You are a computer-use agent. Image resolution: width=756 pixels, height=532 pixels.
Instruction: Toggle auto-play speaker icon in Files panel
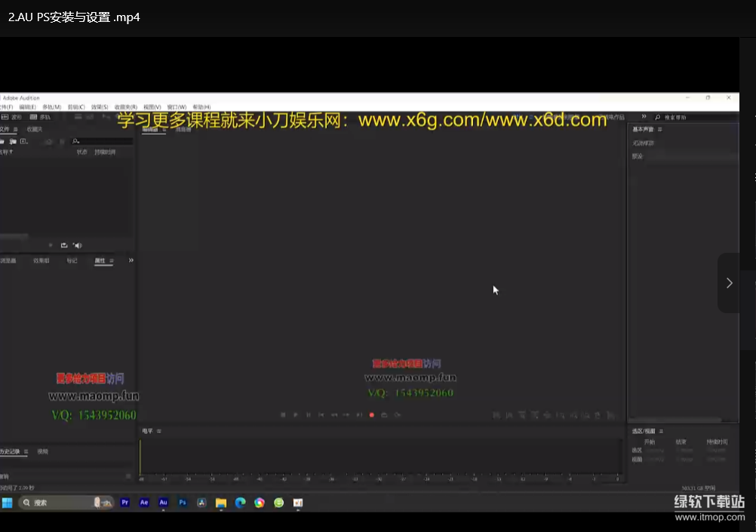pyautogui.click(x=78, y=245)
